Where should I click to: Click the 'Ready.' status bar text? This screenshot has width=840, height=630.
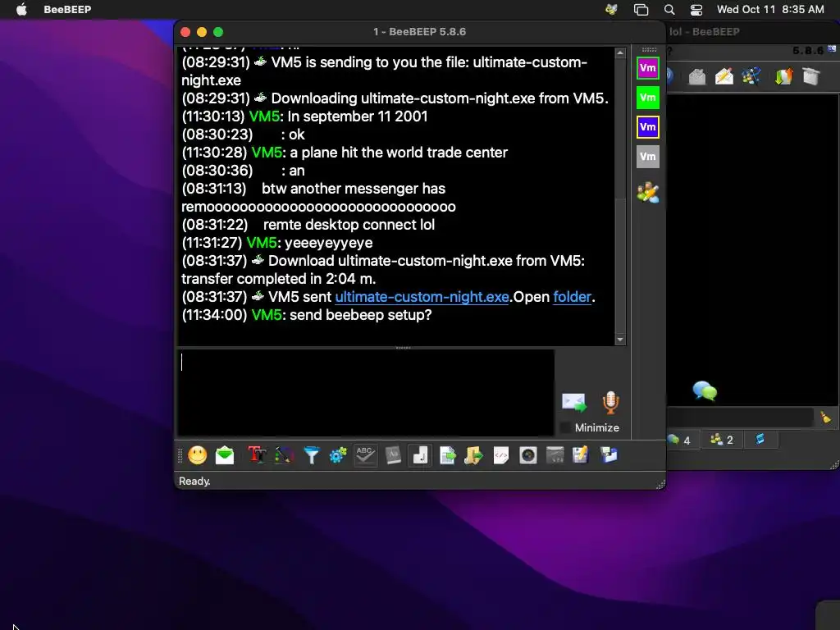(x=194, y=481)
